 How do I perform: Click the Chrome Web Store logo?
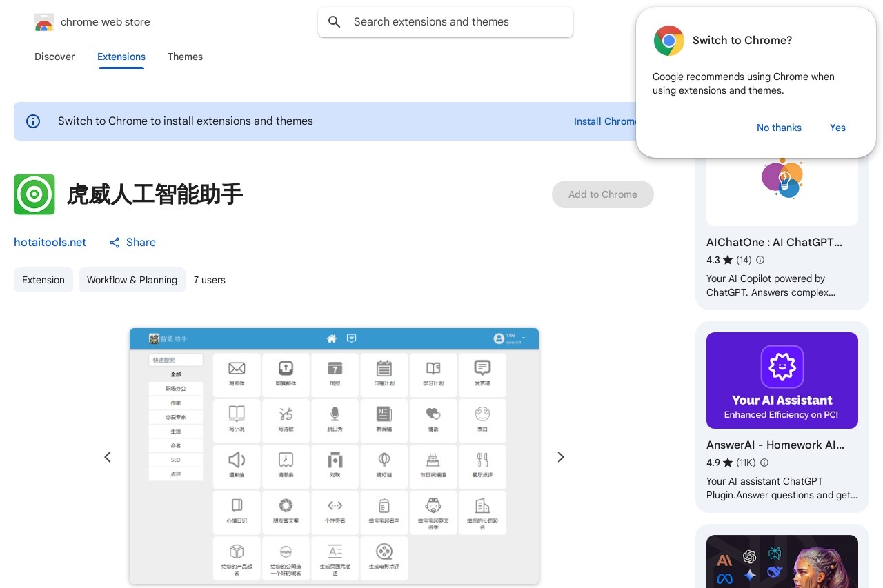pos(44,22)
